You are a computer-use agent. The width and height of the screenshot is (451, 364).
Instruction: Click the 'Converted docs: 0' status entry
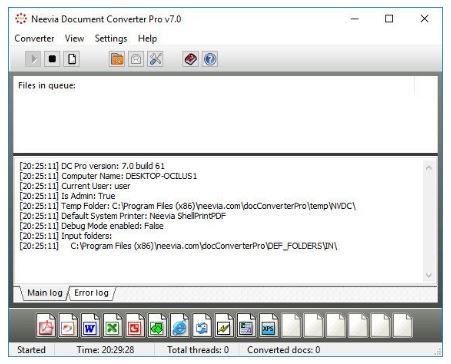pyautogui.click(x=284, y=350)
